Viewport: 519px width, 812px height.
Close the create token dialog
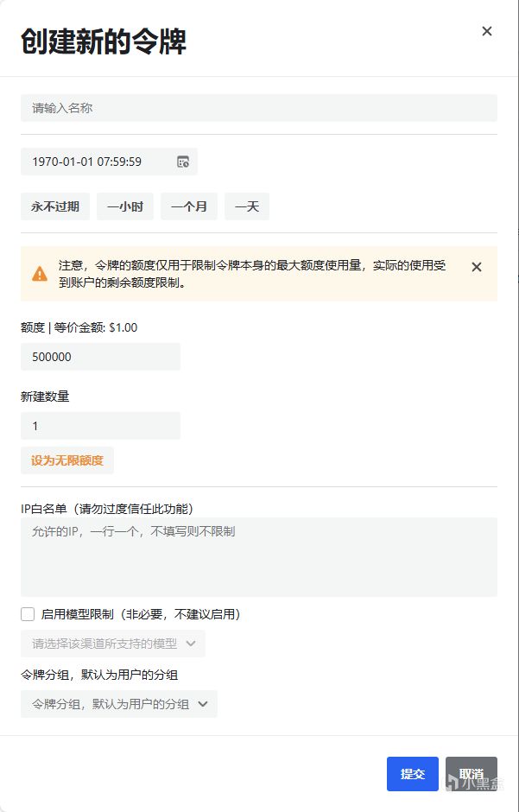487,31
